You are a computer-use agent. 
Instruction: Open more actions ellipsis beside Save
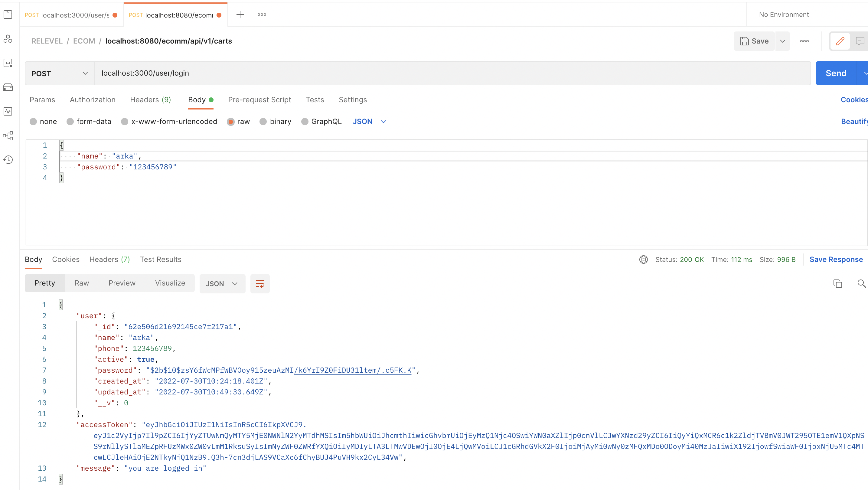click(x=804, y=41)
